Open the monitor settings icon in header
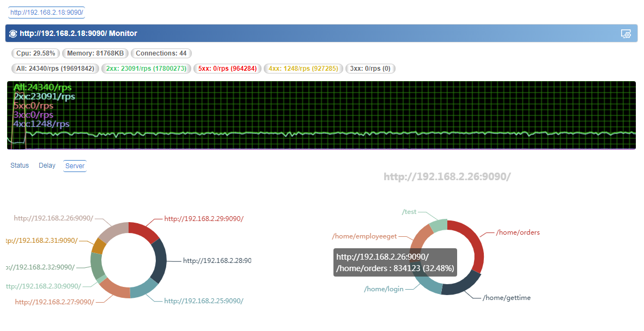This screenshot has width=644, height=331. coord(625,34)
